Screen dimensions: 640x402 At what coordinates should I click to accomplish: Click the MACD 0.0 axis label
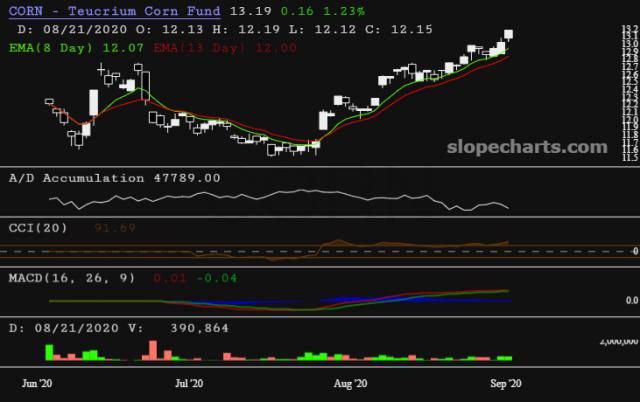coord(632,300)
